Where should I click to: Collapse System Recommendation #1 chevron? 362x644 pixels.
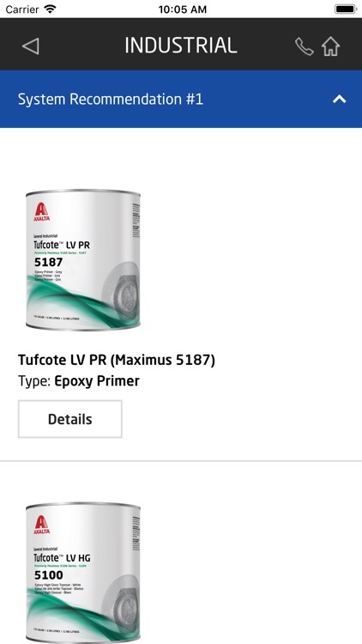point(340,99)
